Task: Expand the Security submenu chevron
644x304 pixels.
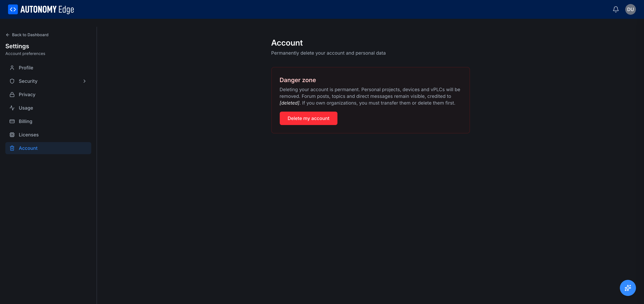Action: coord(85,81)
